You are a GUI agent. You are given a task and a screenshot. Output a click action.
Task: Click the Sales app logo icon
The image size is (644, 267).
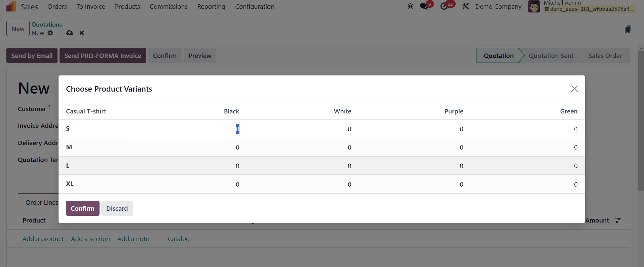(11, 6)
